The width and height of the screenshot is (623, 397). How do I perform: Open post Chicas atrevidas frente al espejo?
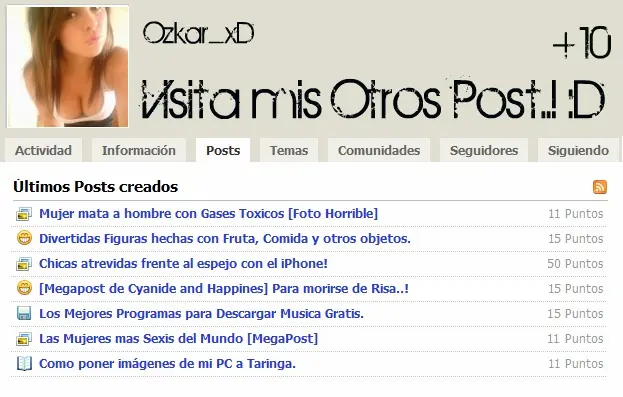click(x=183, y=264)
